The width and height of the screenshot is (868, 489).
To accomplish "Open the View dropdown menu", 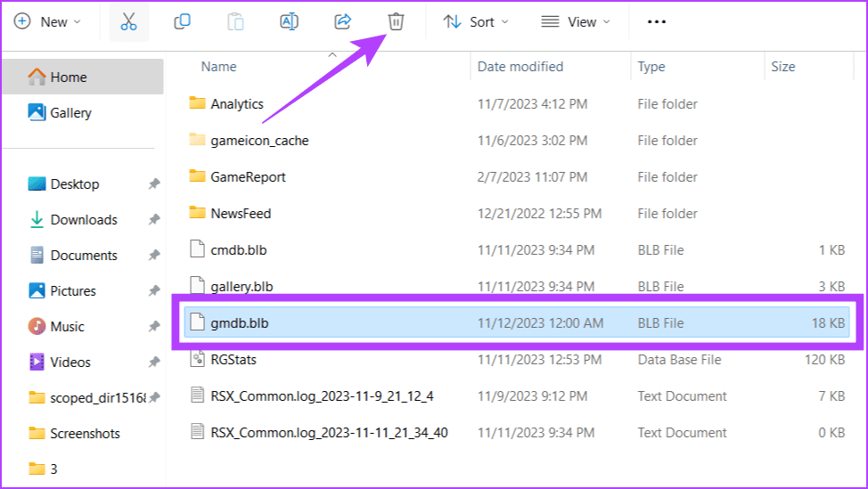I will (576, 21).
